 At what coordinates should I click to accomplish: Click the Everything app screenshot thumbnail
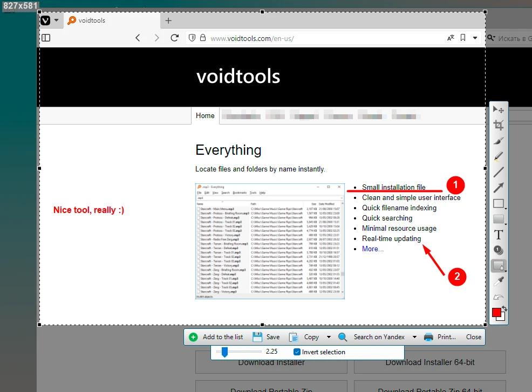point(270,241)
